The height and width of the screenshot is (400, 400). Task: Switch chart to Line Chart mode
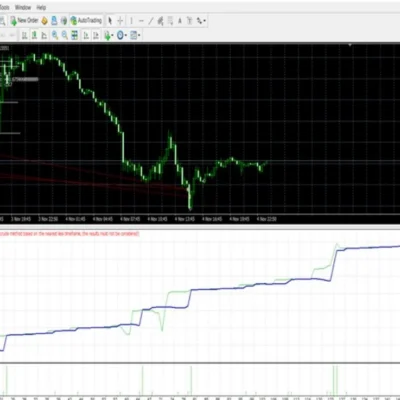click(44, 35)
